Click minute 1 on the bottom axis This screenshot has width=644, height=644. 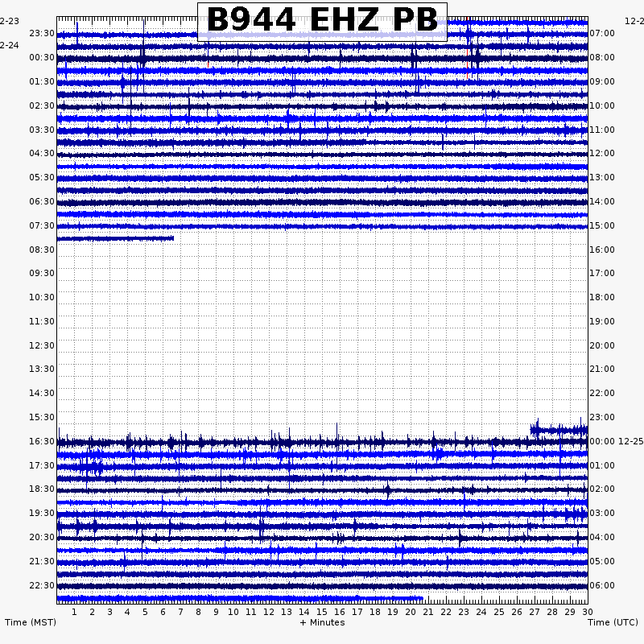pyautogui.click(x=74, y=612)
